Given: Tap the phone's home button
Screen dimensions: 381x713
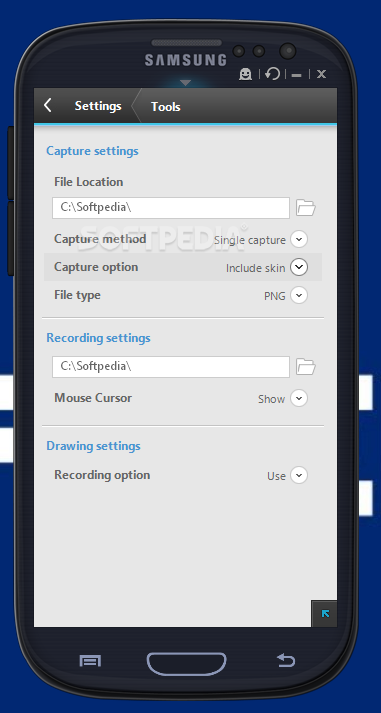Looking at the screenshot, I should 186,664.
